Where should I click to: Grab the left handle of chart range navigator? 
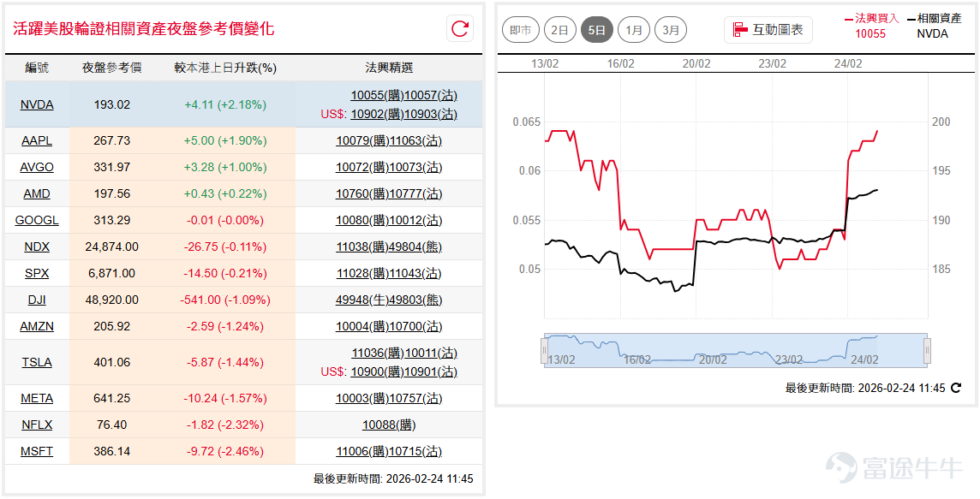(x=544, y=350)
